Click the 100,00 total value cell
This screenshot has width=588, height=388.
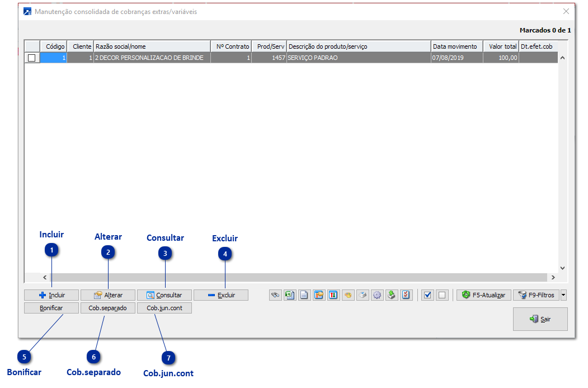501,58
